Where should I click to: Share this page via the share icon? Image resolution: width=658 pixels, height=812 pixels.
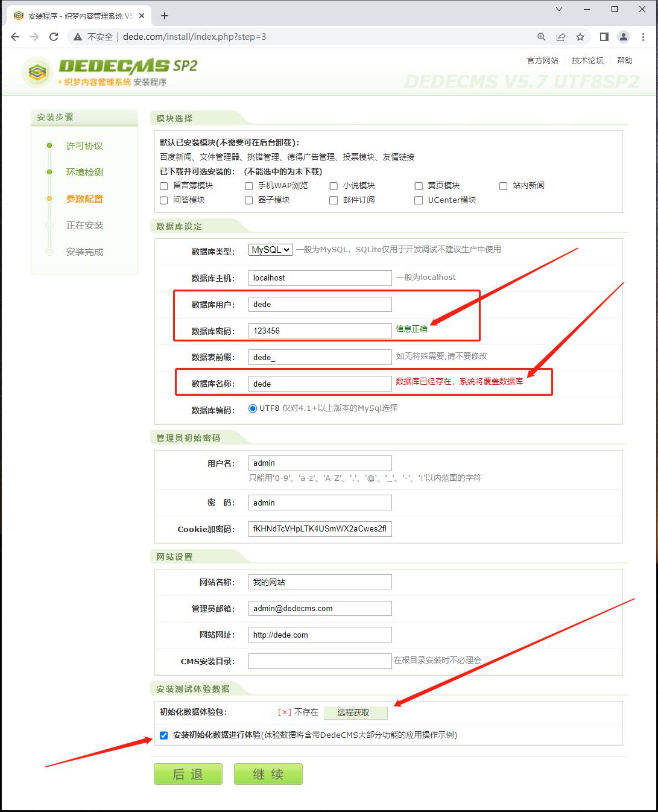point(561,37)
